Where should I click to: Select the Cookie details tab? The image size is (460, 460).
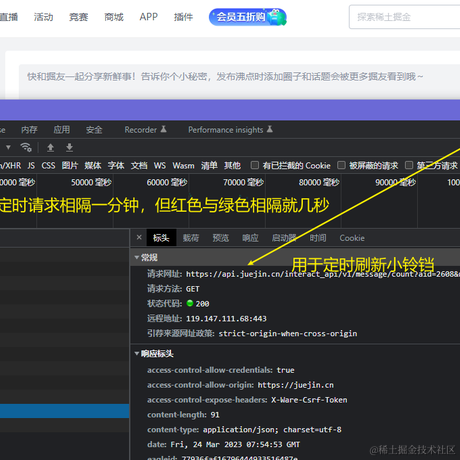click(352, 238)
